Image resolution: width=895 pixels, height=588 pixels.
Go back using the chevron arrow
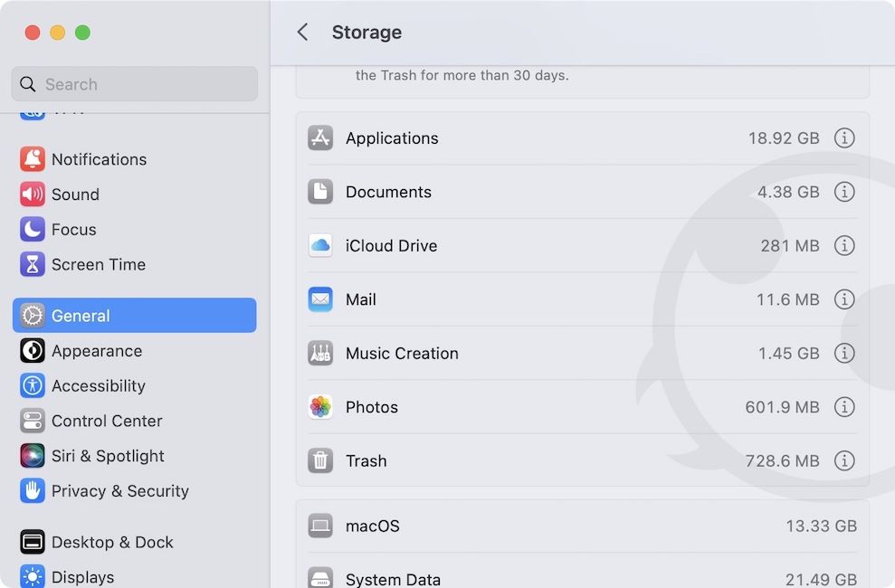click(x=302, y=32)
